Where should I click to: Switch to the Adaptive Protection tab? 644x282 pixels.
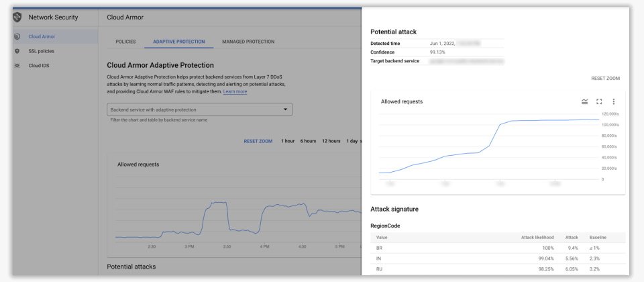[178, 42]
